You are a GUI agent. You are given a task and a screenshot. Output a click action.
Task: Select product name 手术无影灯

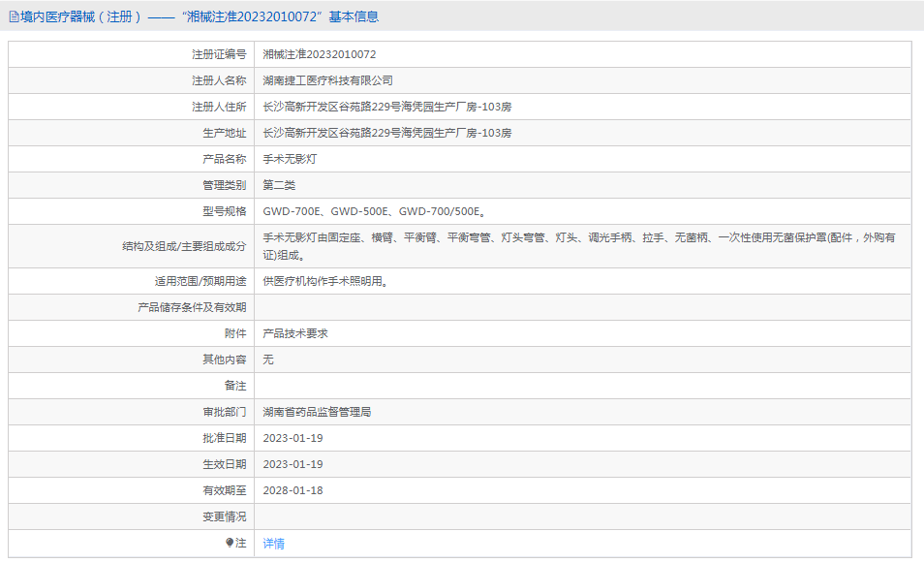pyautogui.click(x=290, y=159)
